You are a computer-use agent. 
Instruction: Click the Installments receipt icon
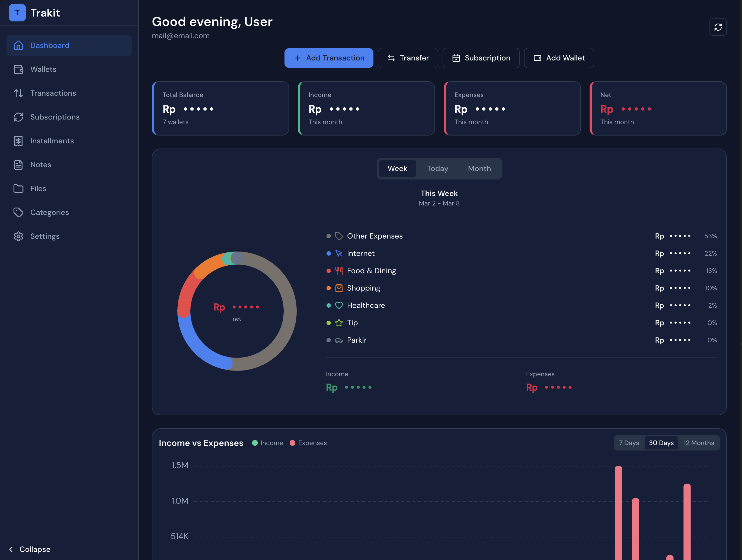pos(18,141)
